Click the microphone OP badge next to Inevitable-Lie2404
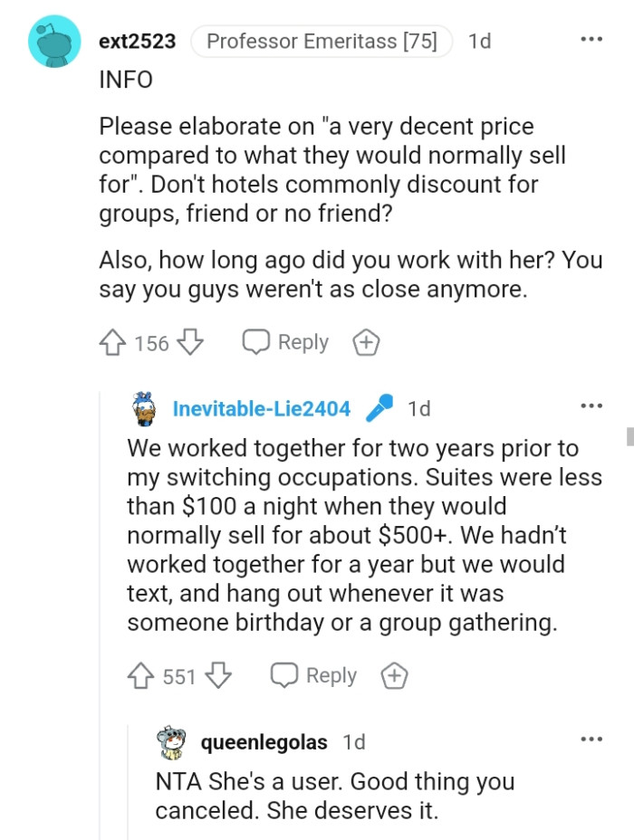 [x=379, y=408]
